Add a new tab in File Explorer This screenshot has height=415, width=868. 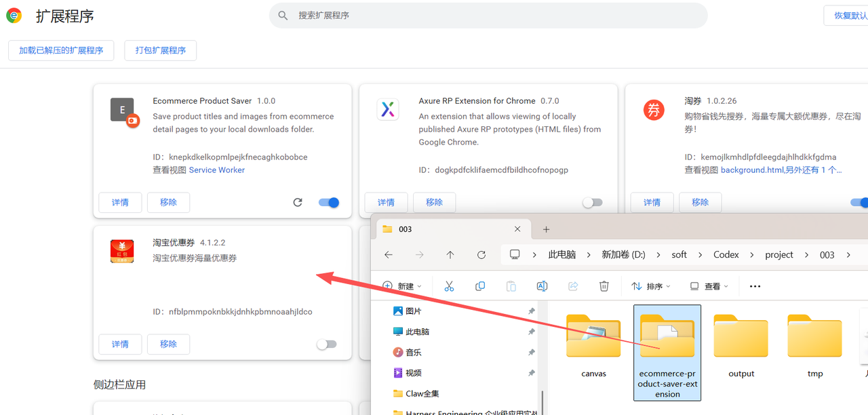pos(546,229)
